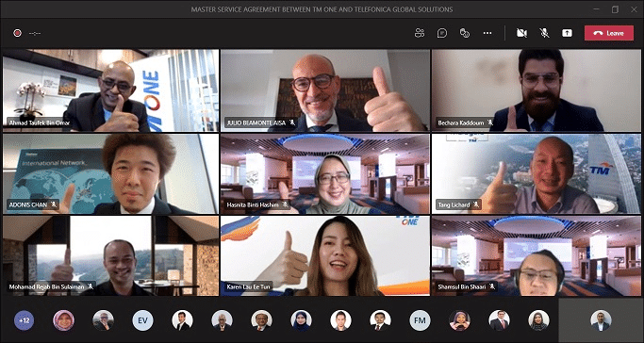Image resolution: width=644 pixels, height=343 pixels.
Task: Click the share content tray icon
Action: 568,33
